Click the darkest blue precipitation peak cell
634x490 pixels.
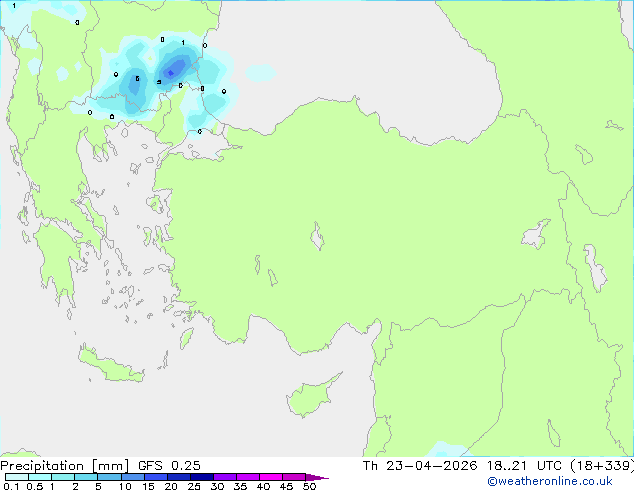[171, 73]
